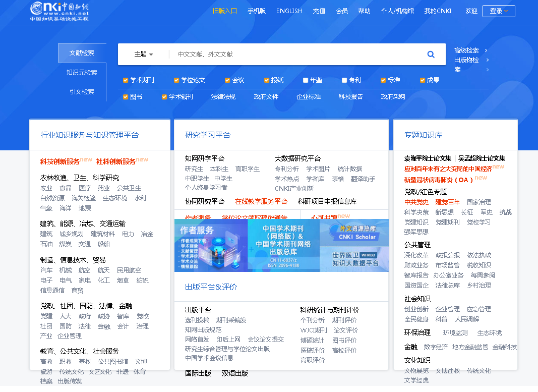
Task: Toggle the 学术期刊 checkbox
Action: point(126,80)
